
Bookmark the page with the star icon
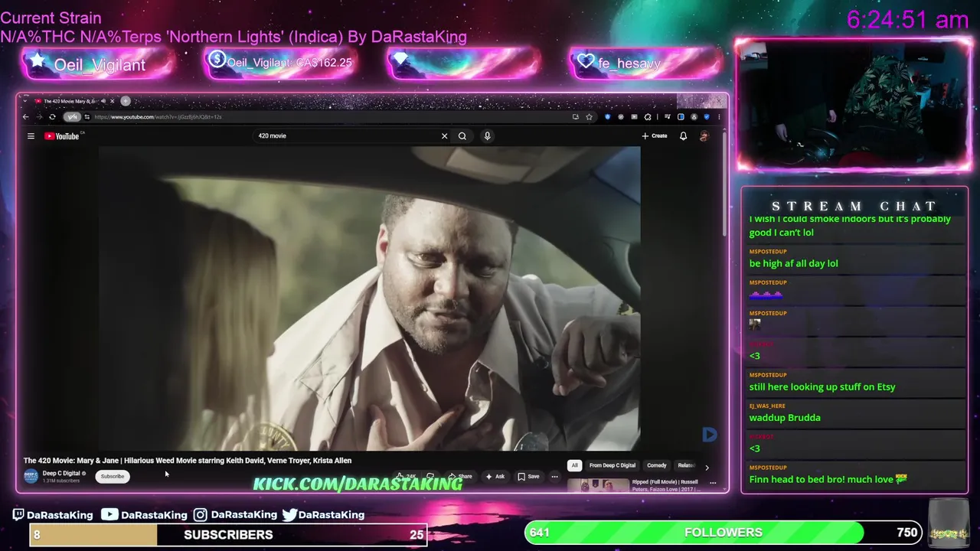coord(589,117)
